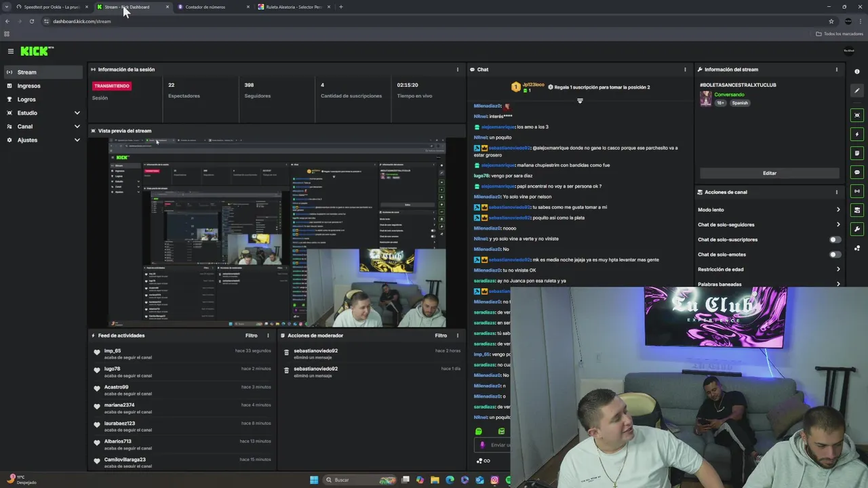
Task: Click user Camilovillaraga23 in activity feed
Action: (125, 460)
